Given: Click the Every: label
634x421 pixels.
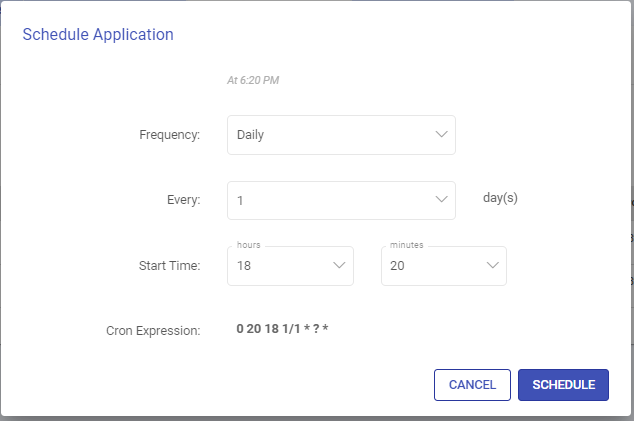Looking at the screenshot, I should click(184, 200).
